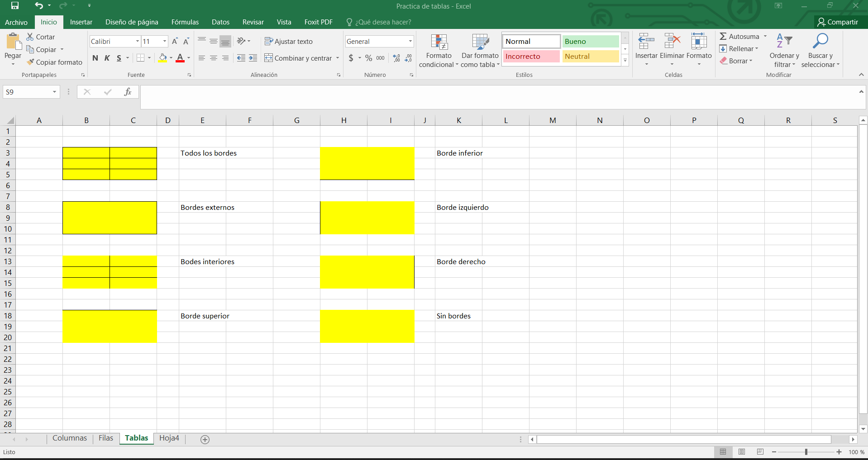868x460 pixels.
Task: Click the percent style icon
Action: click(x=368, y=58)
